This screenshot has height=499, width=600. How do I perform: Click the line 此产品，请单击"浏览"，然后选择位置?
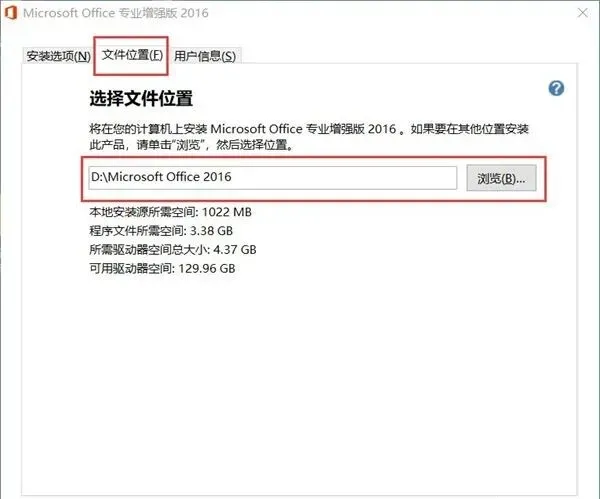pyautogui.click(x=191, y=145)
